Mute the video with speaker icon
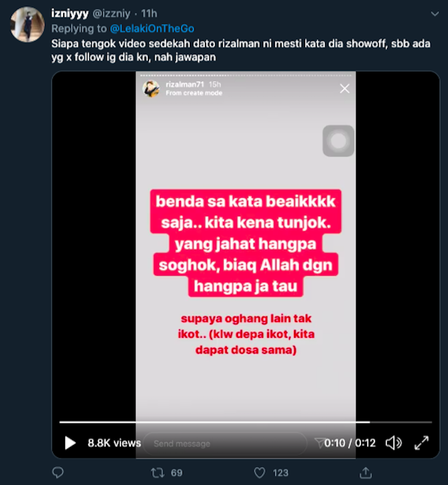The height and width of the screenshot is (485, 448). tap(394, 442)
